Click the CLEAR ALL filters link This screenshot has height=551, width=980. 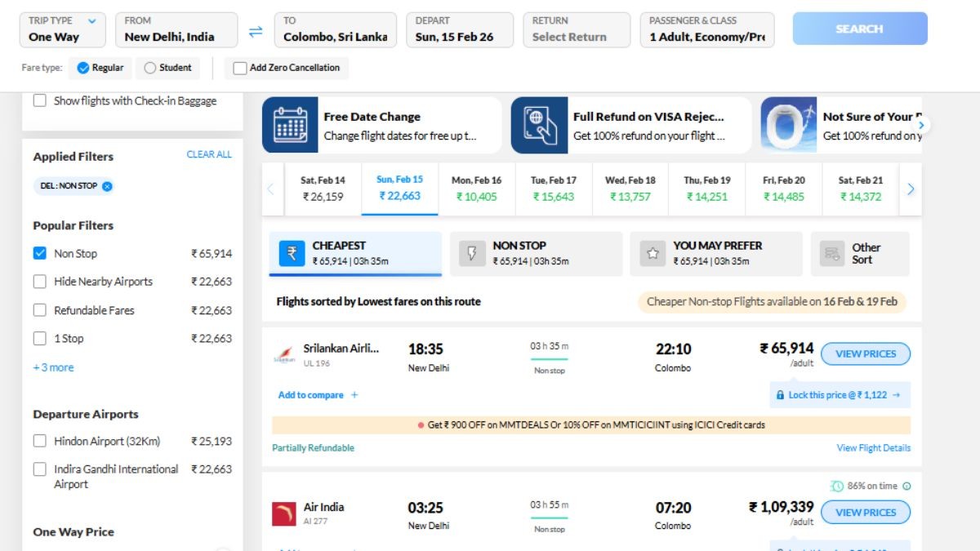[x=209, y=154]
